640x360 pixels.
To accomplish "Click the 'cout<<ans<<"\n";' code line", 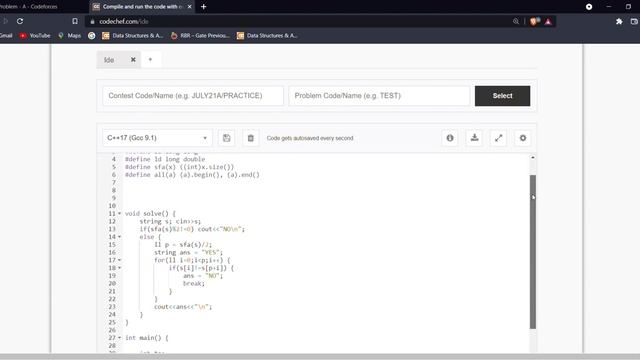I will 183,307.
